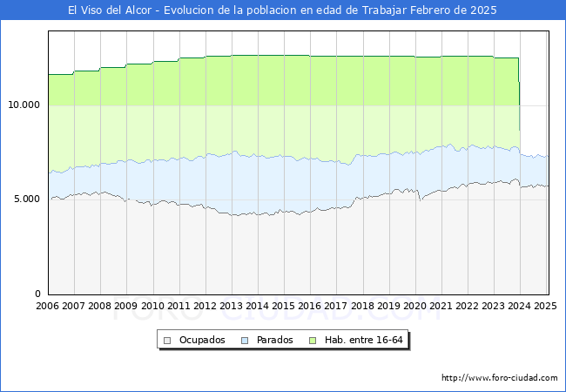The image size is (566, 392).
Task: Click the 0 y-axis label
Action: (x=37, y=294)
